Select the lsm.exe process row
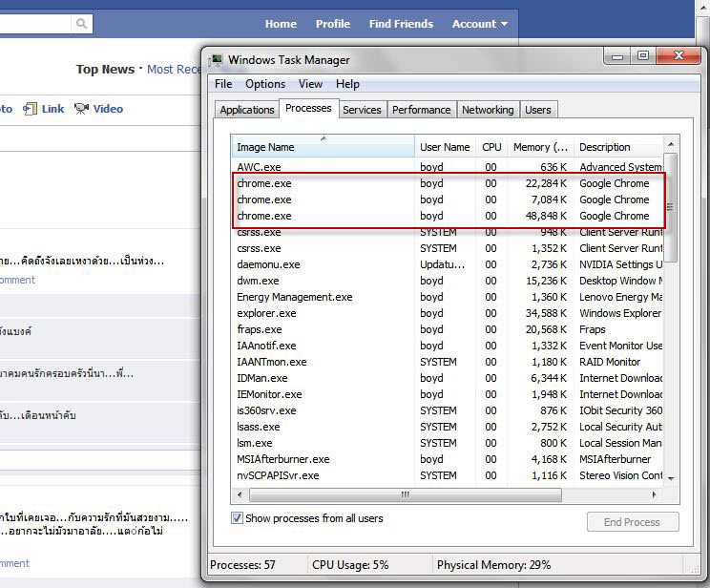 (449, 443)
